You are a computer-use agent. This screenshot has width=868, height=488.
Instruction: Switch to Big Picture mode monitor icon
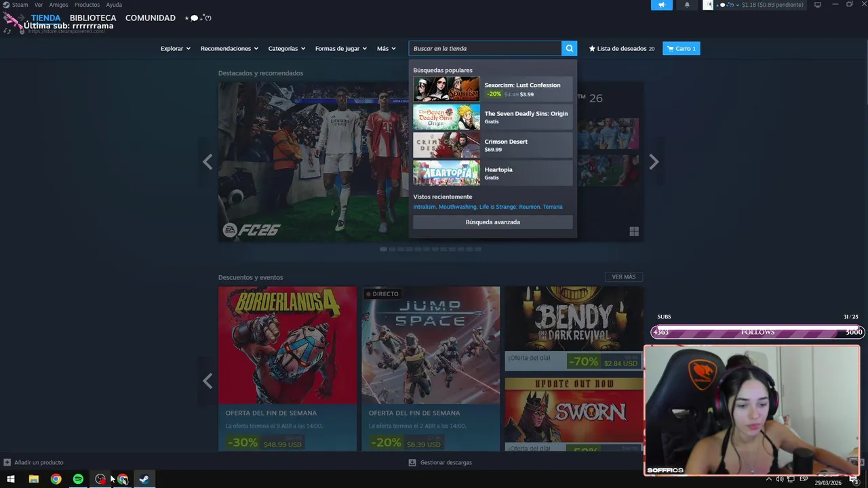point(818,5)
